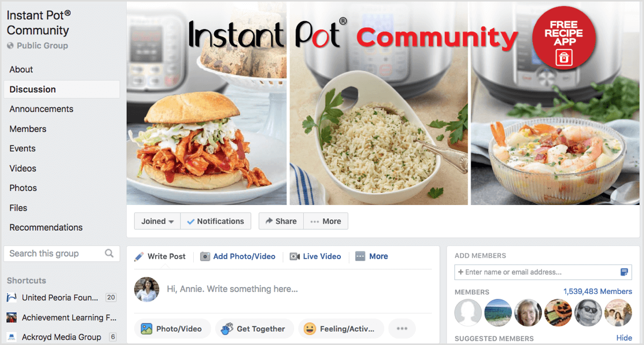Open the Free Recipe App red badge

[564, 38]
